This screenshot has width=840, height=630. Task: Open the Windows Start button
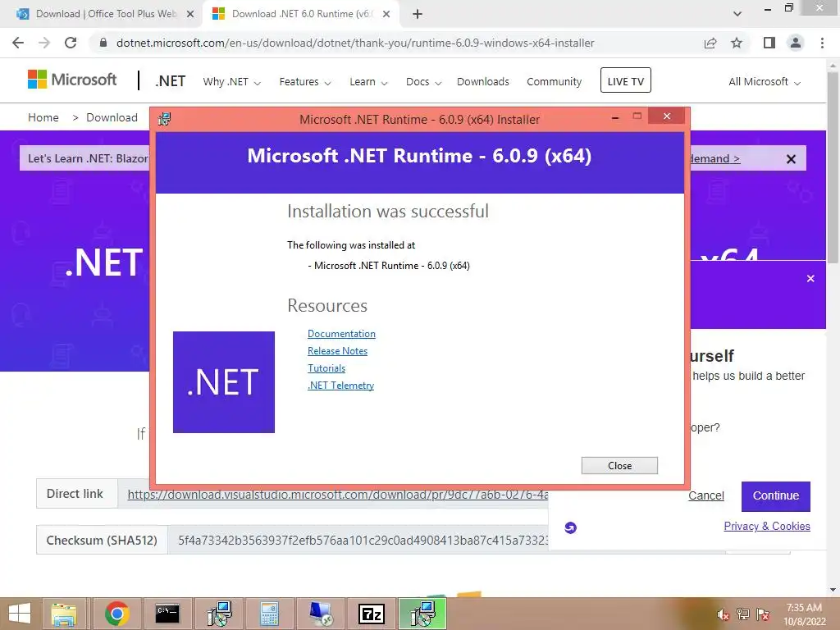coord(20,614)
